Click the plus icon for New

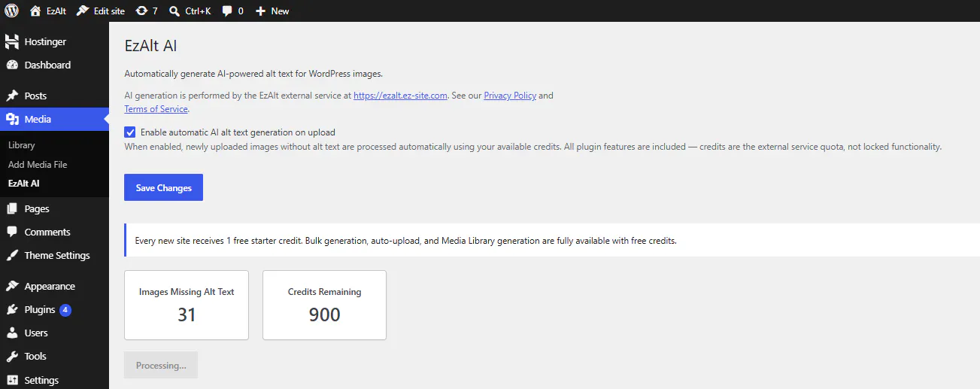[x=260, y=11]
